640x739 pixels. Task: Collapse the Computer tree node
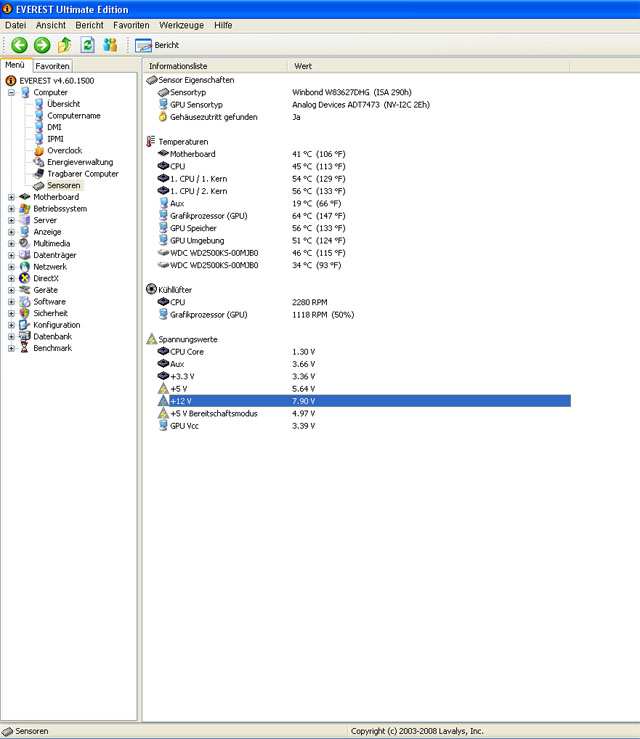[x=11, y=92]
